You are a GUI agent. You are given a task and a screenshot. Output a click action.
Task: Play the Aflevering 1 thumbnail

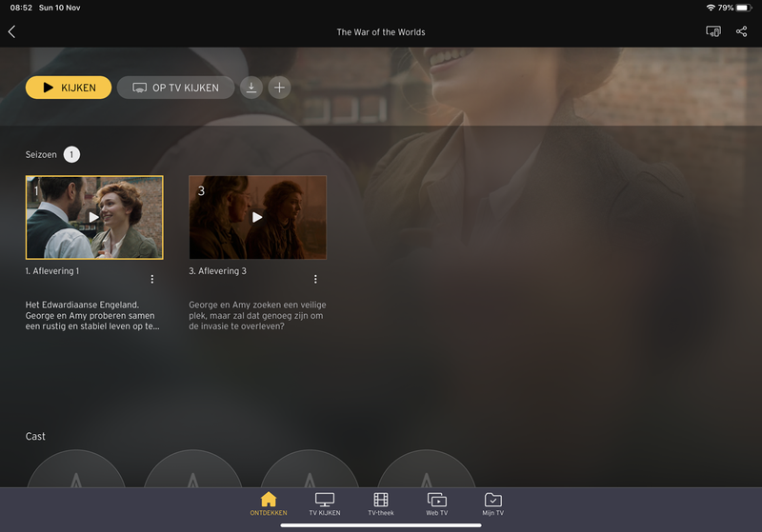(94, 217)
